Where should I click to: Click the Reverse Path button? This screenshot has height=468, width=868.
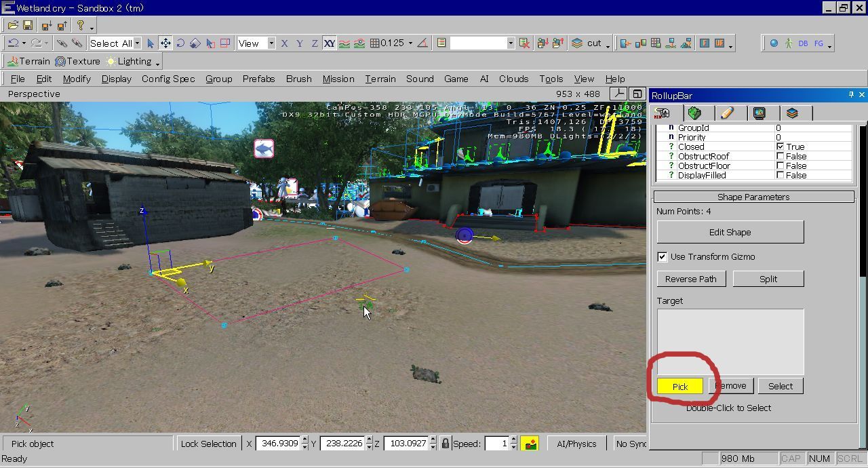pos(691,279)
